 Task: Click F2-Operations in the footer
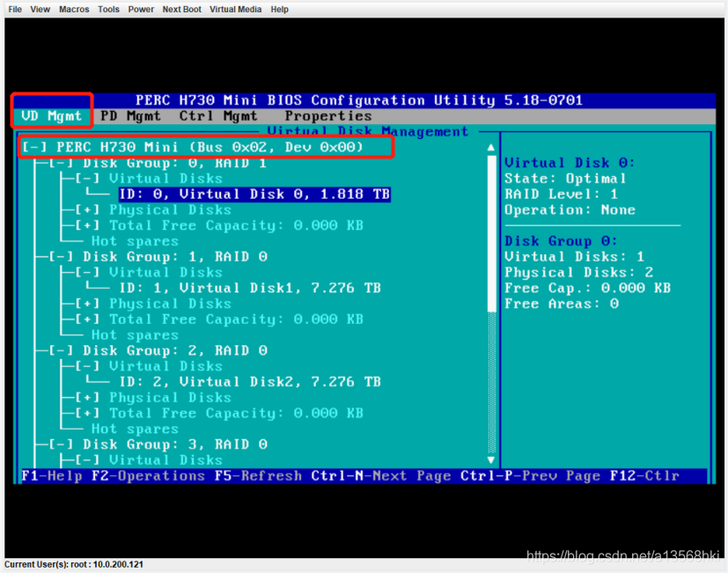pos(148,476)
